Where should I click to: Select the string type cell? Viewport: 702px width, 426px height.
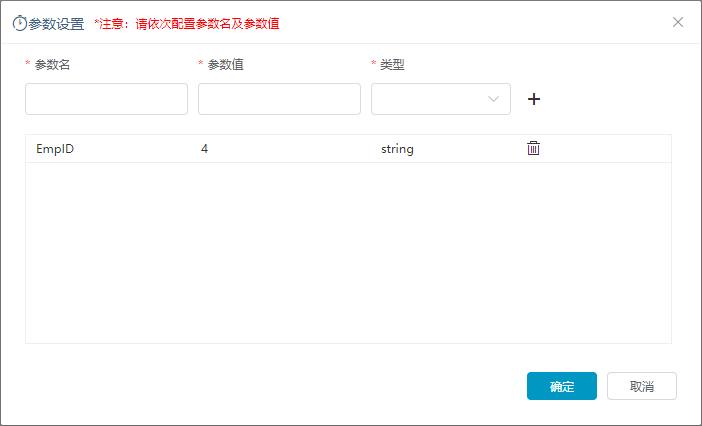397,149
